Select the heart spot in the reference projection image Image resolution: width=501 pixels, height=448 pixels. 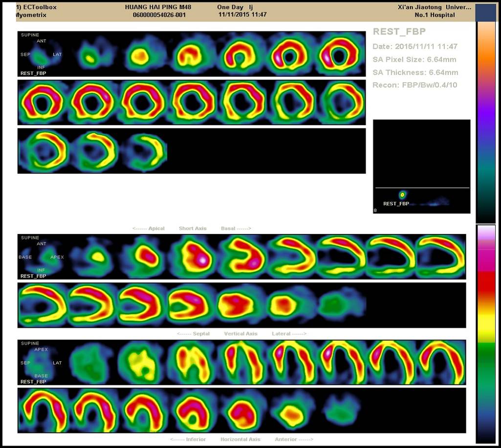(x=402, y=194)
